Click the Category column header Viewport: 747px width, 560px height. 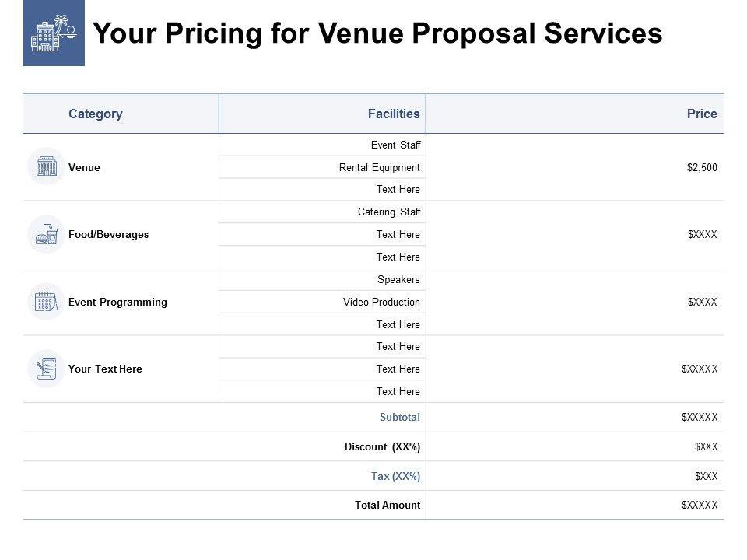click(x=95, y=114)
